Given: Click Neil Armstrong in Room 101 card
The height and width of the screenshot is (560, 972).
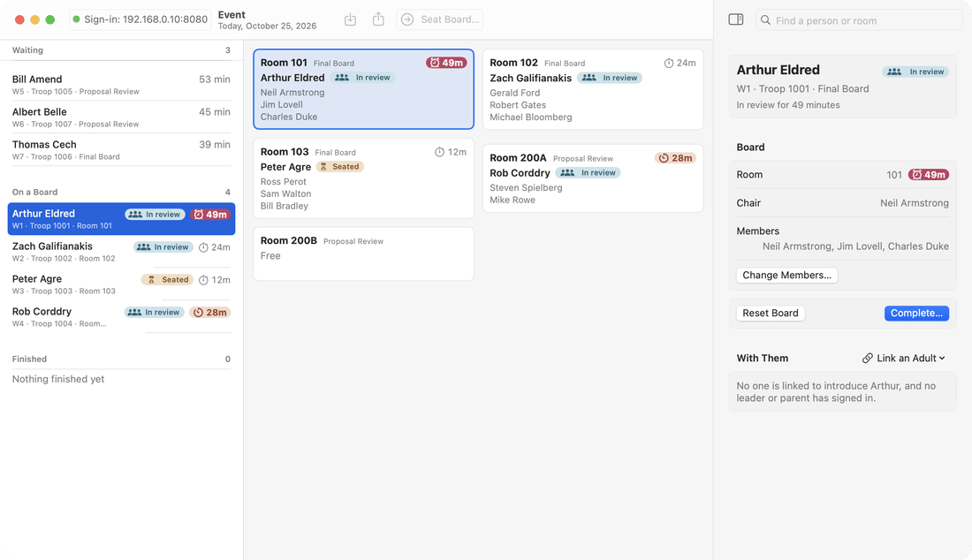Looking at the screenshot, I should pos(292,92).
